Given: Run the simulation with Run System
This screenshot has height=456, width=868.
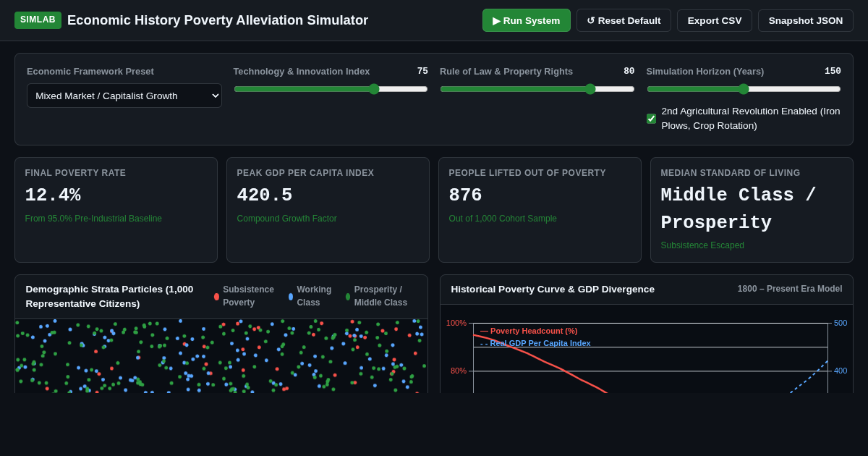Looking at the screenshot, I should point(527,20).
